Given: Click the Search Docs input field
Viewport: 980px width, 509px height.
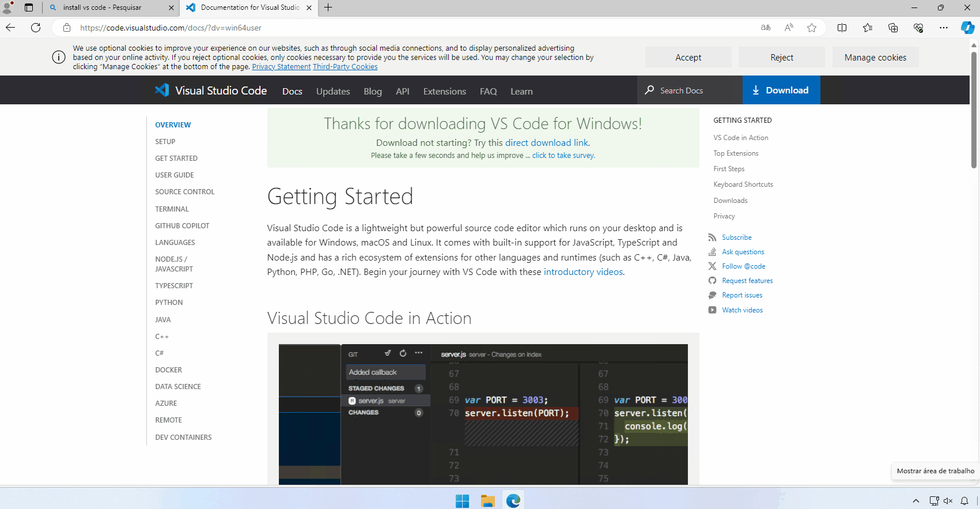Looking at the screenshot, I should (x=690, y=90).
